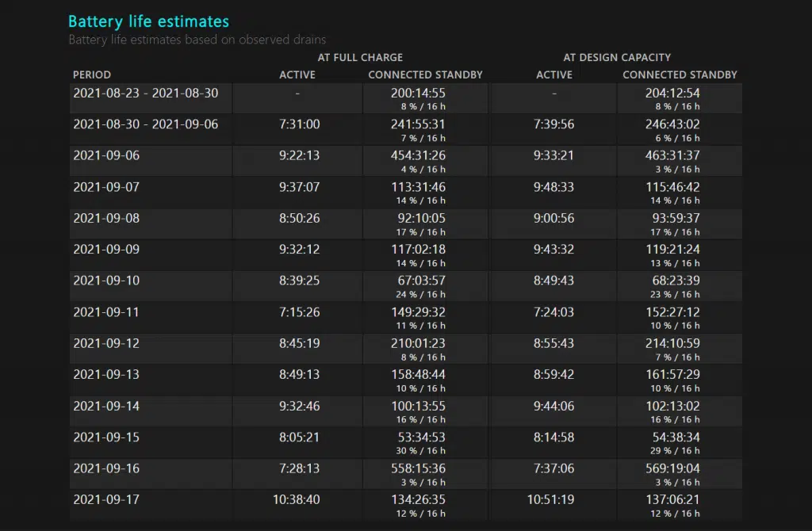Click the AT DESIGN CAPACITY column group header
The width and height of the screenshot is (812, 531).
tap(617, 57)
